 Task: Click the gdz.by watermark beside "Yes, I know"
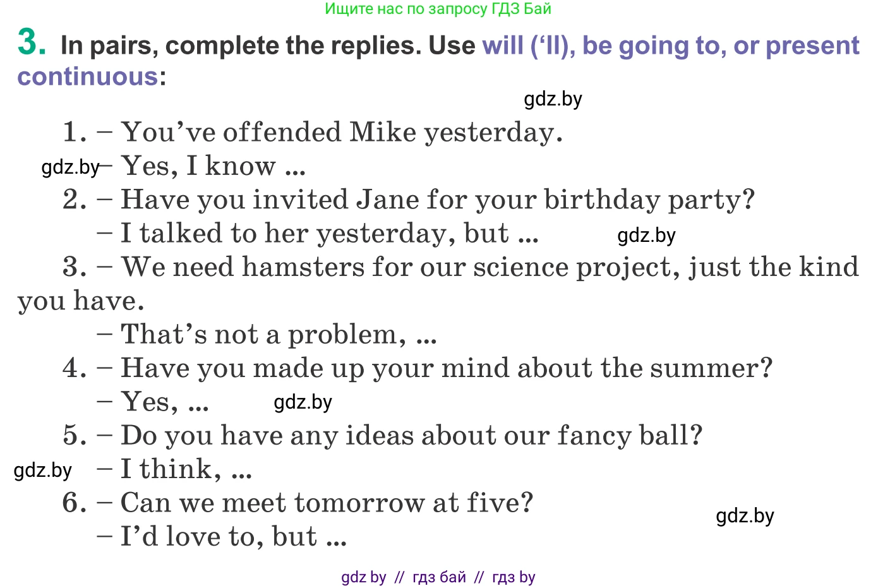coord(70,167)
